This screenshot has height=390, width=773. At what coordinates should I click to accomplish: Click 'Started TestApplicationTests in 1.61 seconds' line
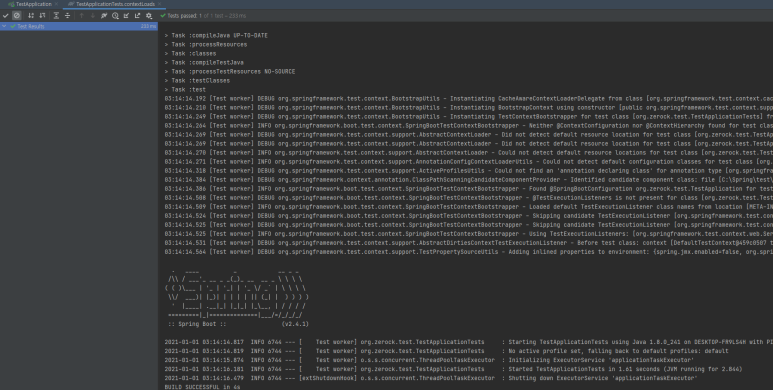point(453,369)
